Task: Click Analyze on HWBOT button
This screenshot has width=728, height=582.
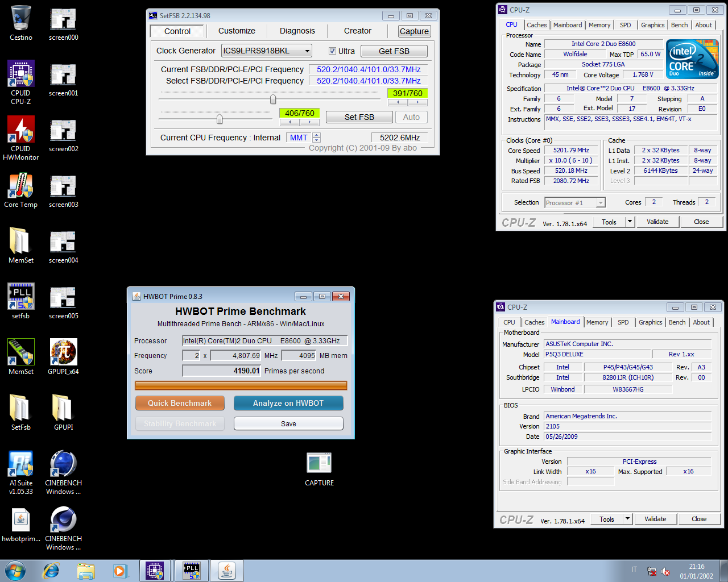Action: (x=288, y=403)
